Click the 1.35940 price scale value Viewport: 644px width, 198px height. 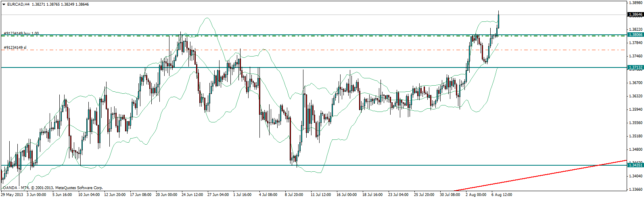(635, 109)
